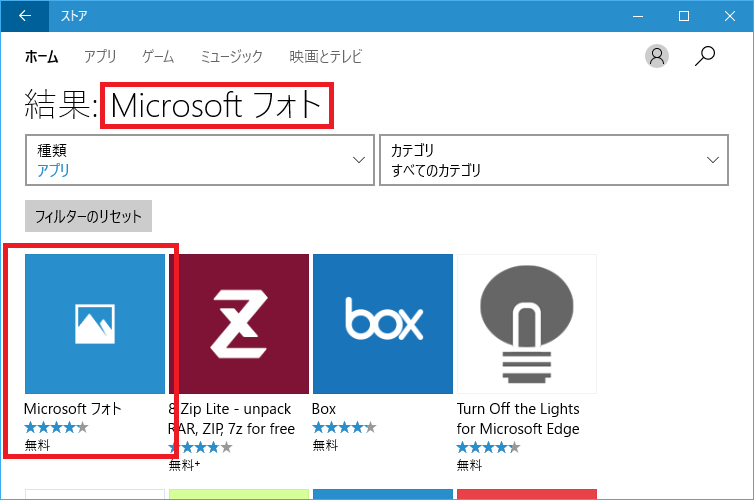
Task: Click the 無料 price under Microsoft フォト
Action: 37,445
